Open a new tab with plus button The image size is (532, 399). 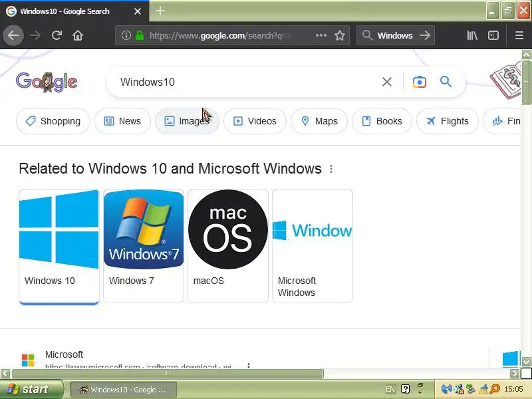[x=160, y=11]
